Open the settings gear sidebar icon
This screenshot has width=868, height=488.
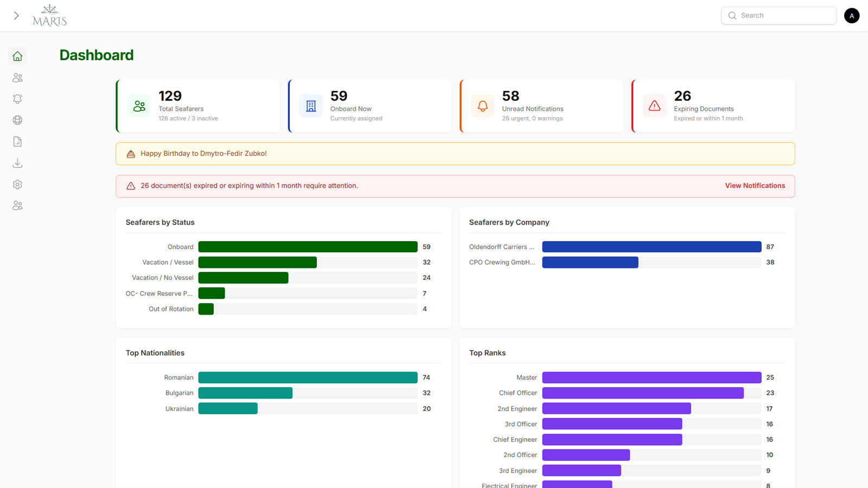click(x=17, y=184)
